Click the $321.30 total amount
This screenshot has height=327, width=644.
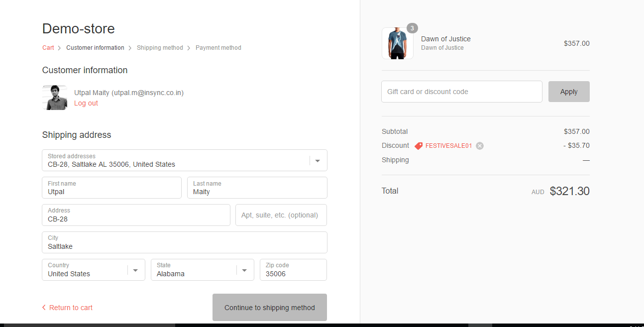coord(570,191)
